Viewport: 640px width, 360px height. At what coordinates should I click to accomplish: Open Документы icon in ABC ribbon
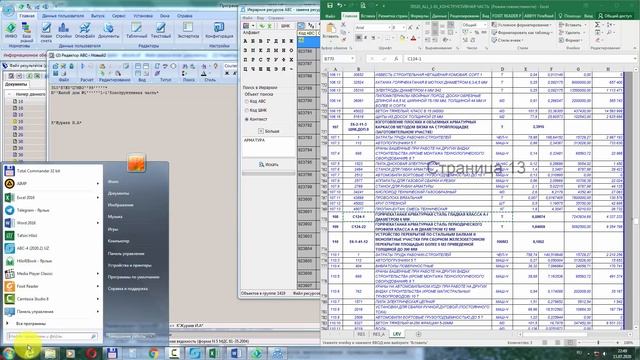click(x=109, y=31)
